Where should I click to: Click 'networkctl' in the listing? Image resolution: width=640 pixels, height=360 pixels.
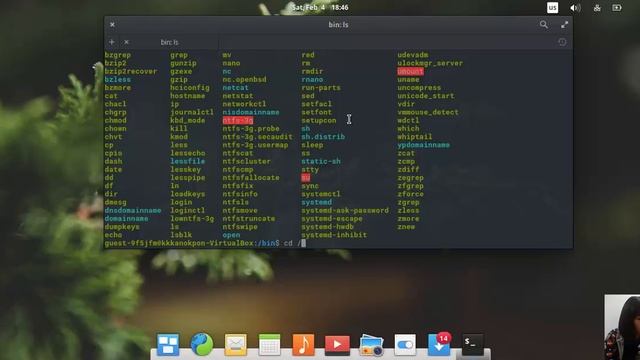pyautogui.click(x=244, y=104)
